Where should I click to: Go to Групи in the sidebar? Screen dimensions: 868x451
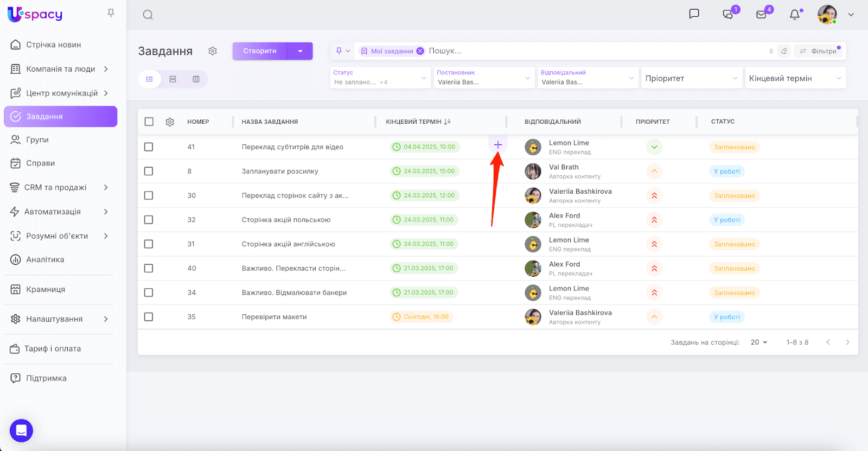coord(37,139)
